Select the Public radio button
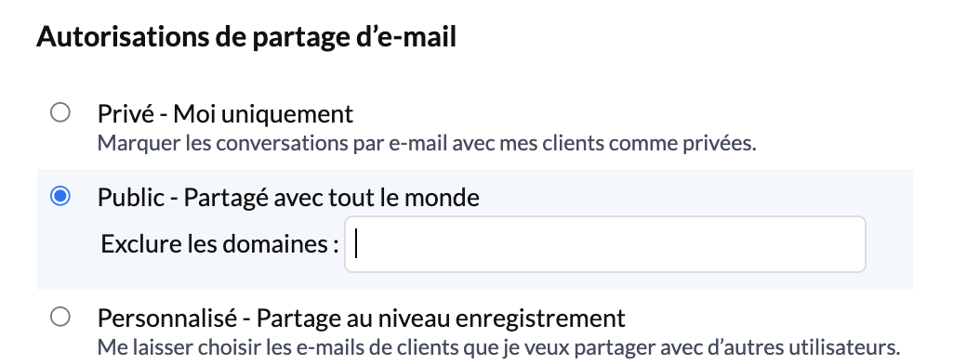Viewport: 980px width, 364px height. point(60,197)
